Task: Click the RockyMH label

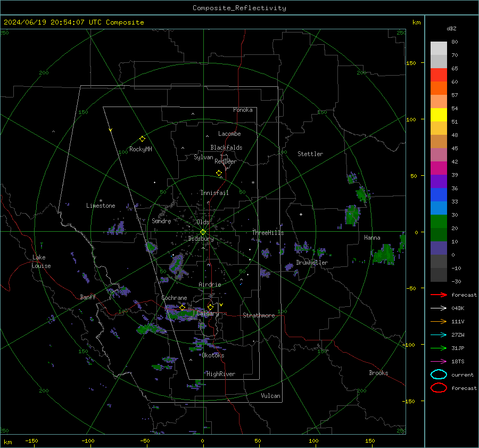Action: pos(141,149)
